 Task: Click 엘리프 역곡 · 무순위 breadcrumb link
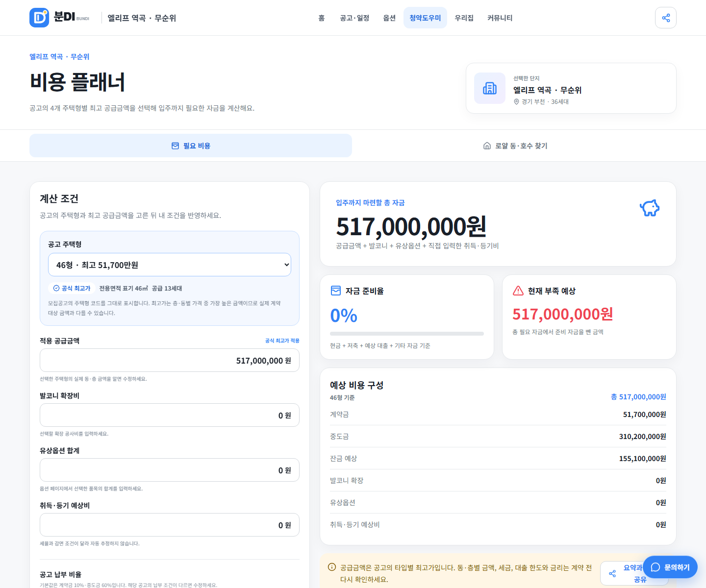coord(59,57)
